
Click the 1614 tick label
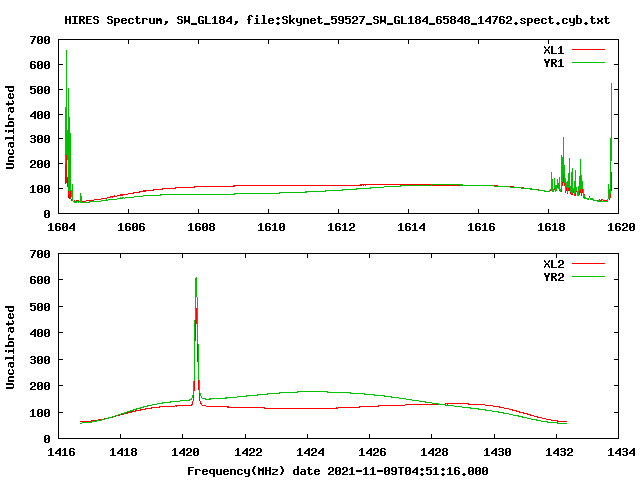[411, 227]
